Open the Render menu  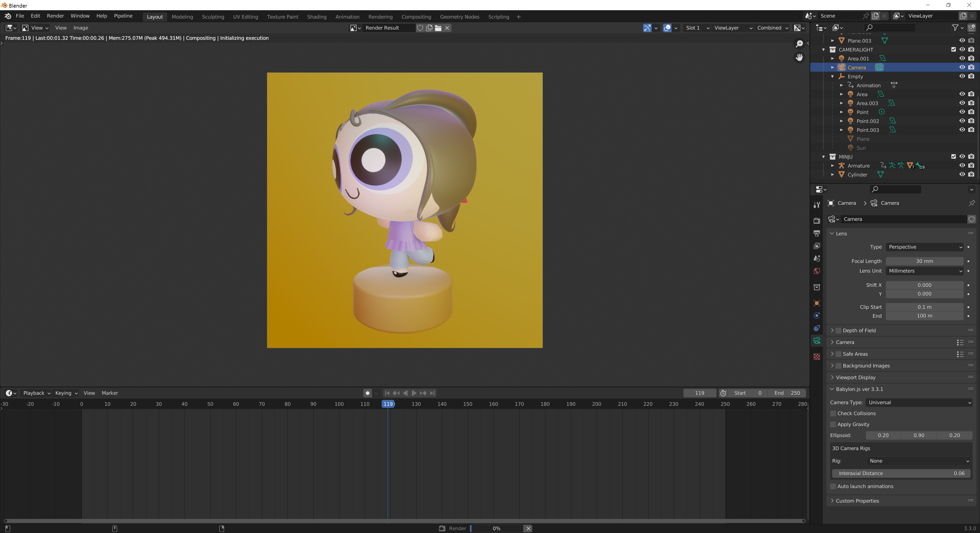point(55,16)
